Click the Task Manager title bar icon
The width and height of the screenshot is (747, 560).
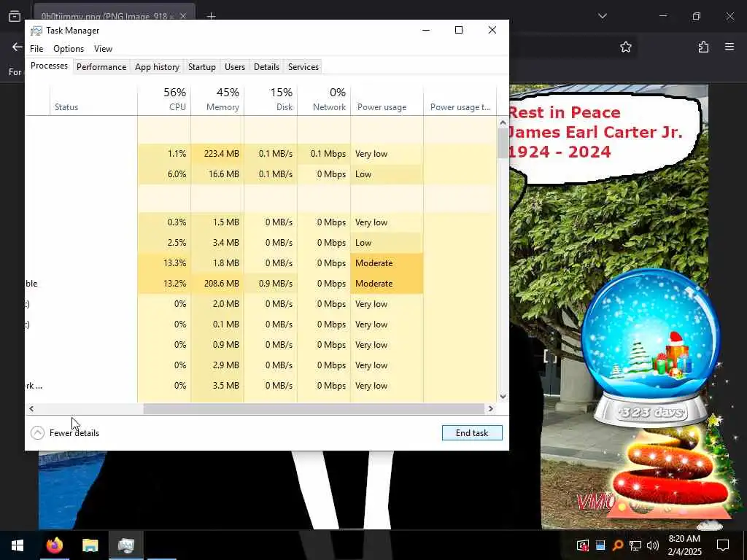pos(36,31)
